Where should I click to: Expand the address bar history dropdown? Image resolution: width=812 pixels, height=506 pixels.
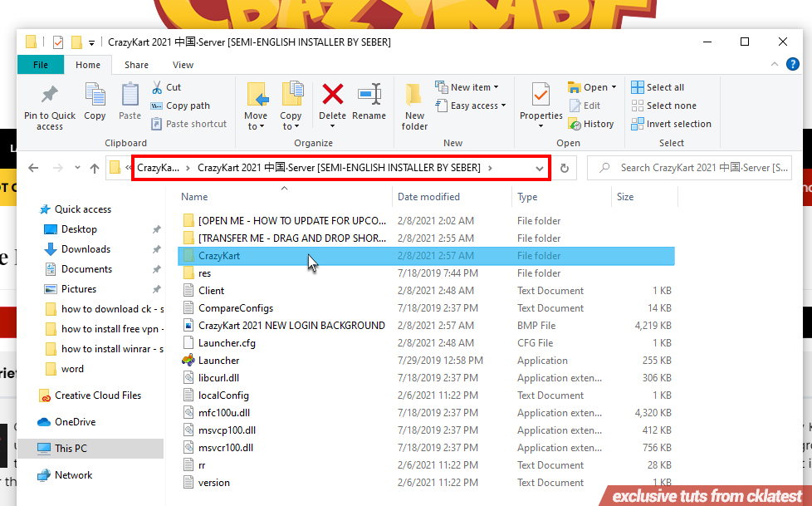(x=539, y=169)
